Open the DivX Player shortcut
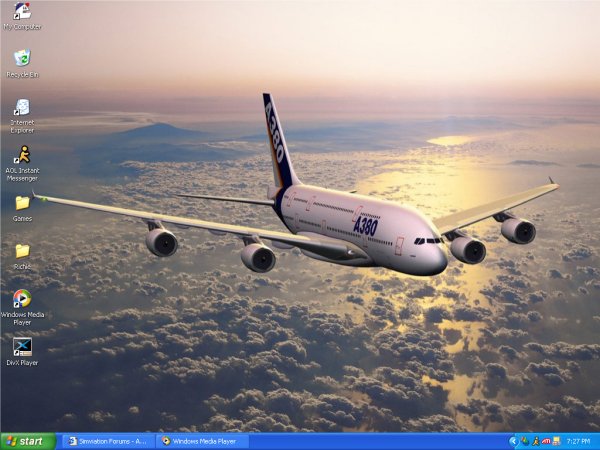 click(22, 347)
